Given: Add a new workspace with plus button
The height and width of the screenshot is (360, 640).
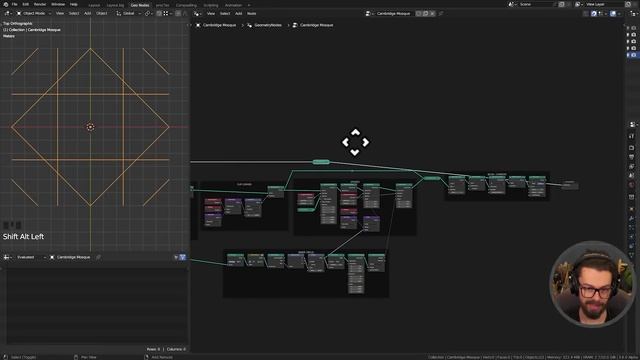Looking at the screenshot, I should [x=249, y=5].
